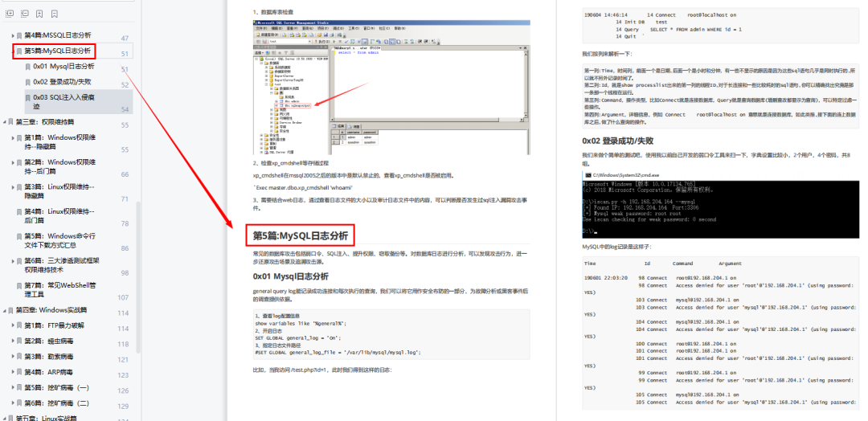Viewport: 868px width, 421px height.
Task: Click the '2、检查xp_cmdshell等存储过程' line
Action: click(x=291, y=163)
